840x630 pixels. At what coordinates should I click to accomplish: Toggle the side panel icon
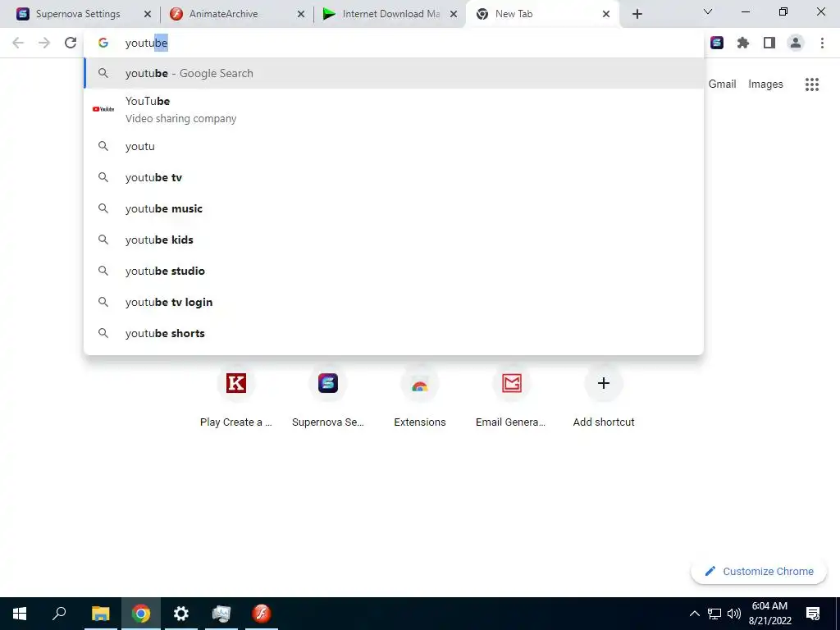coord(769,43)
